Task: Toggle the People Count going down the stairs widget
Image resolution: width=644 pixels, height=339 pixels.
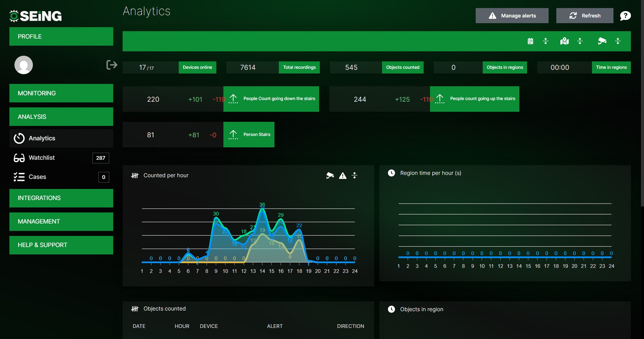Action: 271,99
